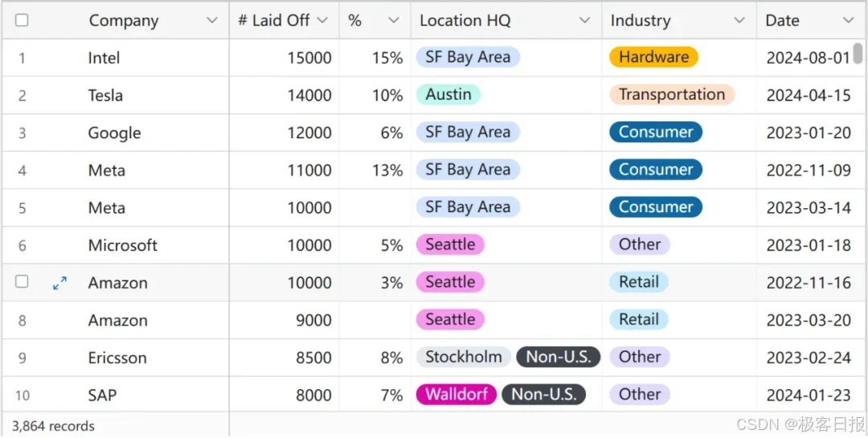Click the 14000 laid off cell
This screenshot has width=868, height=438.
(284, 96)
